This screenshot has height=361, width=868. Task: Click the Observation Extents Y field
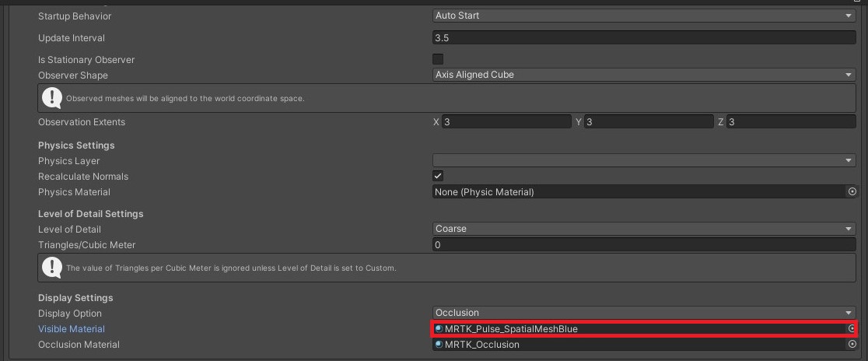tap(648, 122)
